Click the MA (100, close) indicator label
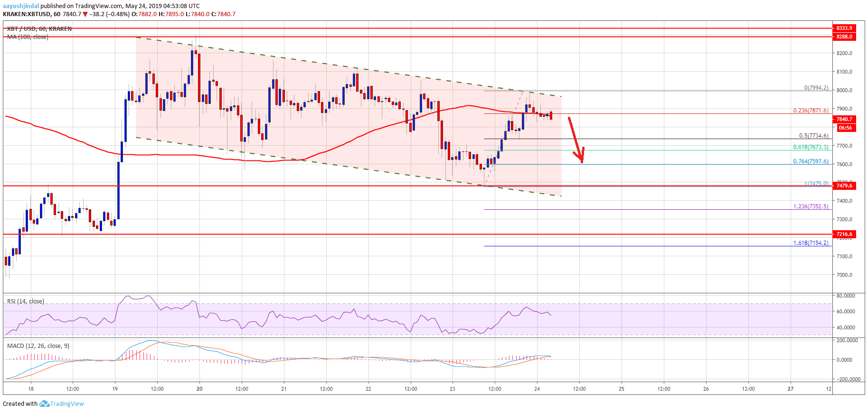This screenshot has width=868, height=412. click(x=28, y=37)
